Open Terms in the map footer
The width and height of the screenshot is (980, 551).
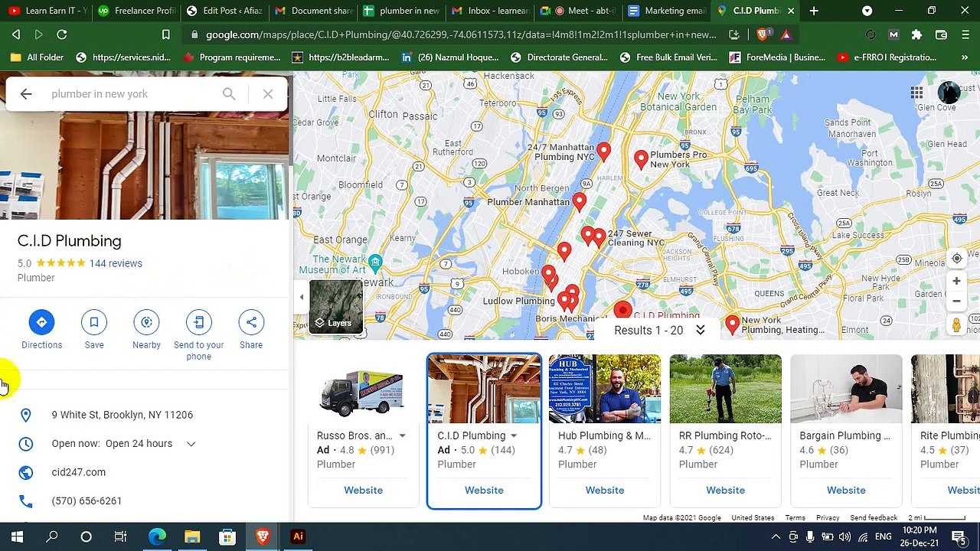[795, 518]
